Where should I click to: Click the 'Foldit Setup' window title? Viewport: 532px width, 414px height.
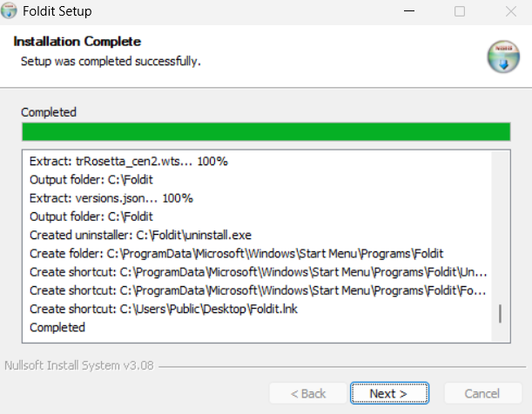click(x=57, y=11)
